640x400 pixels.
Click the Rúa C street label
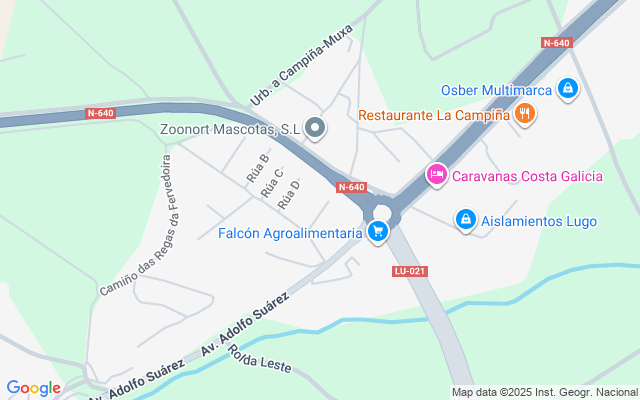[272, 182]
